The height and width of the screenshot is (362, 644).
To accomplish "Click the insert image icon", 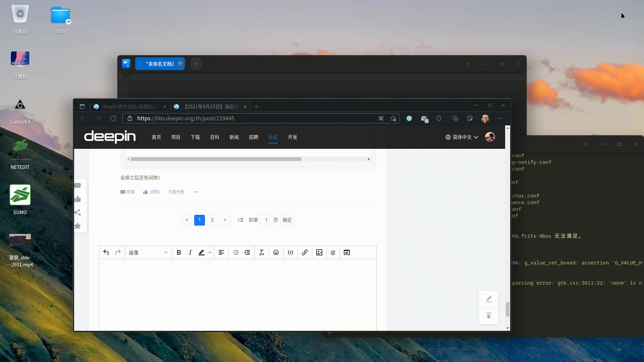I will (x=319, y=252).
